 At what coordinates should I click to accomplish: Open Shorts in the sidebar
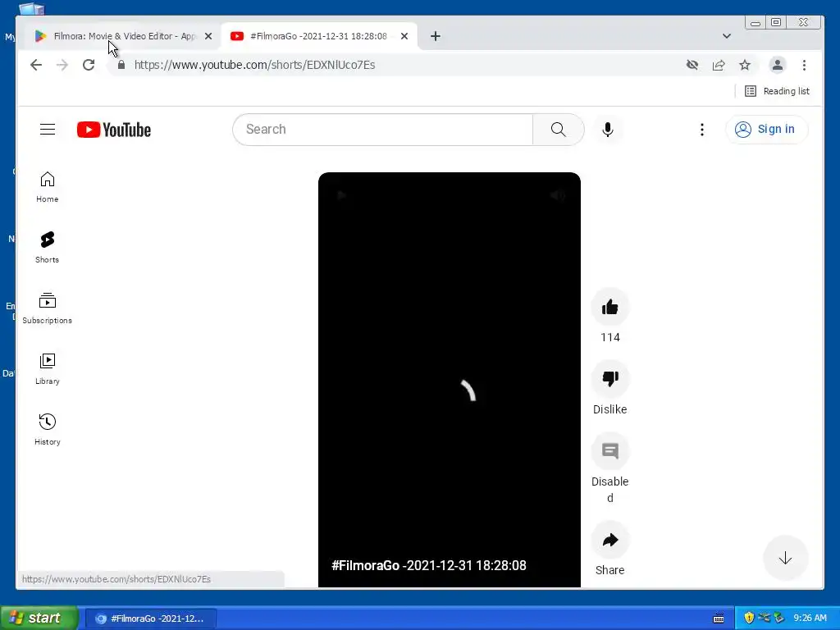point(47,248)
